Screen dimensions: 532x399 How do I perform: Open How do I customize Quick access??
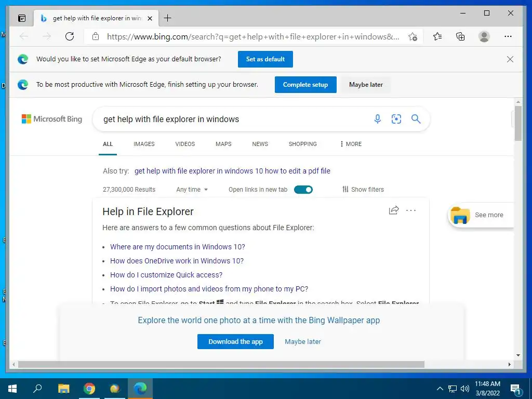coord(166,275)
